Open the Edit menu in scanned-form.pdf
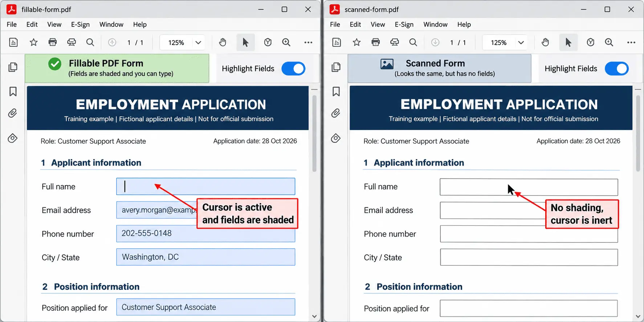 355,24
